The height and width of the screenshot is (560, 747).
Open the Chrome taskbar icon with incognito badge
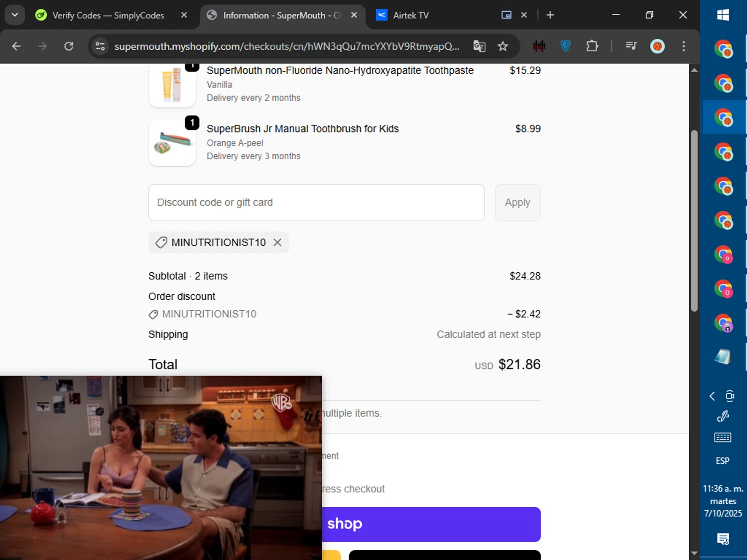click(x=723, y=323)
